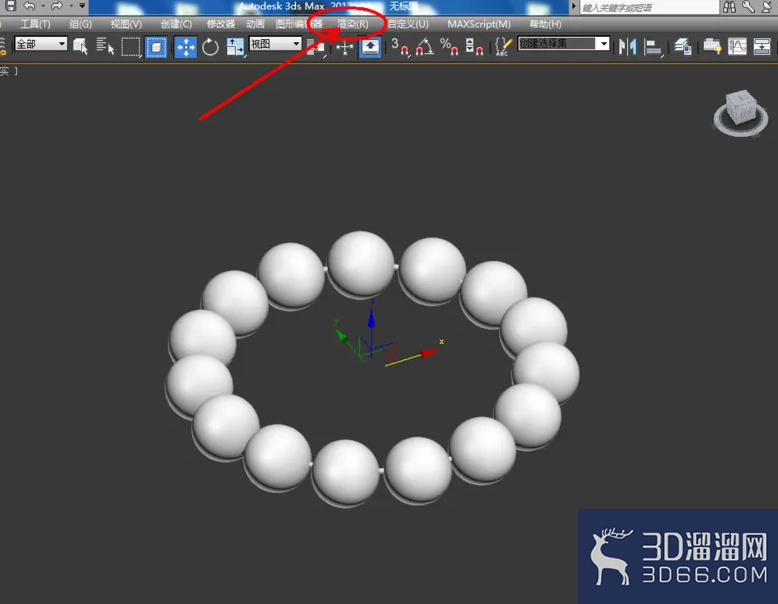Toggle Window/Crossing selection mode
This screenshot has height=604, width=778.
coord(156,47)
